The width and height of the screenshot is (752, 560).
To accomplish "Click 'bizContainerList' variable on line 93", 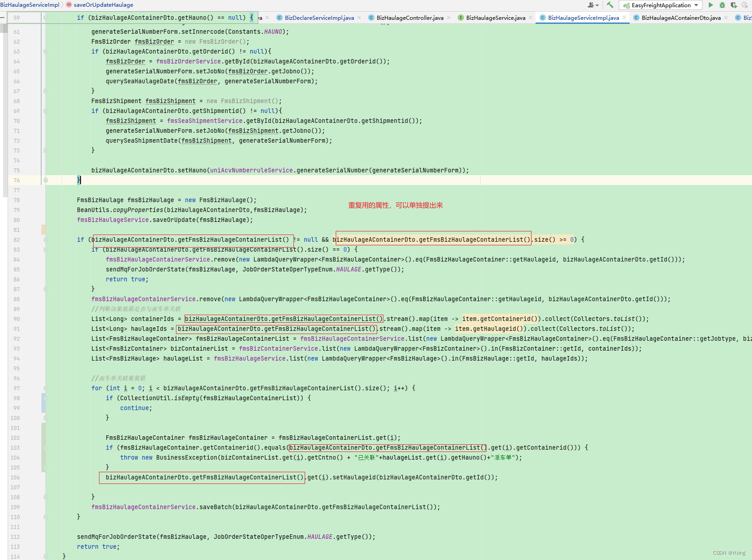I will pyautogui.click(x=199, y=348).
